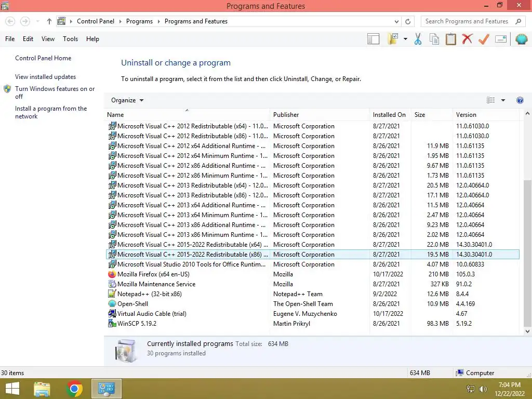
Task: Click the blue Help question mark icon
Action: coord(520,100)
